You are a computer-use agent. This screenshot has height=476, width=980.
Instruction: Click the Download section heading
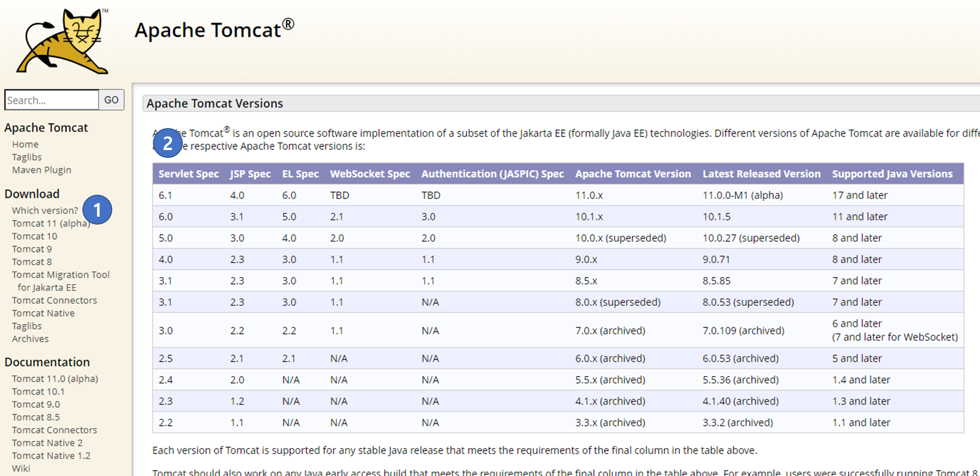coord(32,194)
